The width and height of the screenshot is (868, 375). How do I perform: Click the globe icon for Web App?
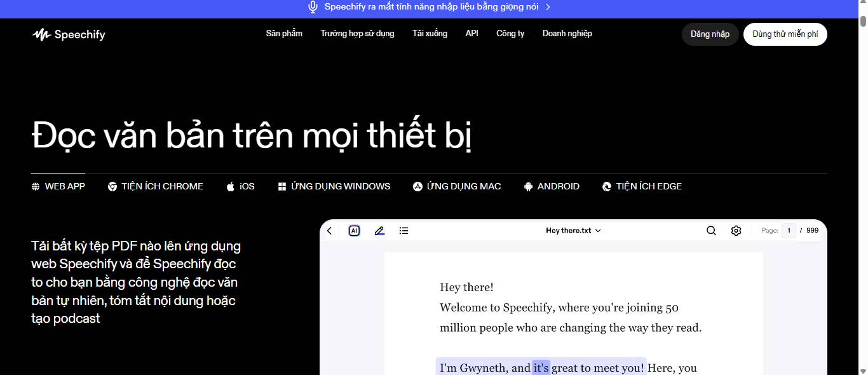(36, 187)
